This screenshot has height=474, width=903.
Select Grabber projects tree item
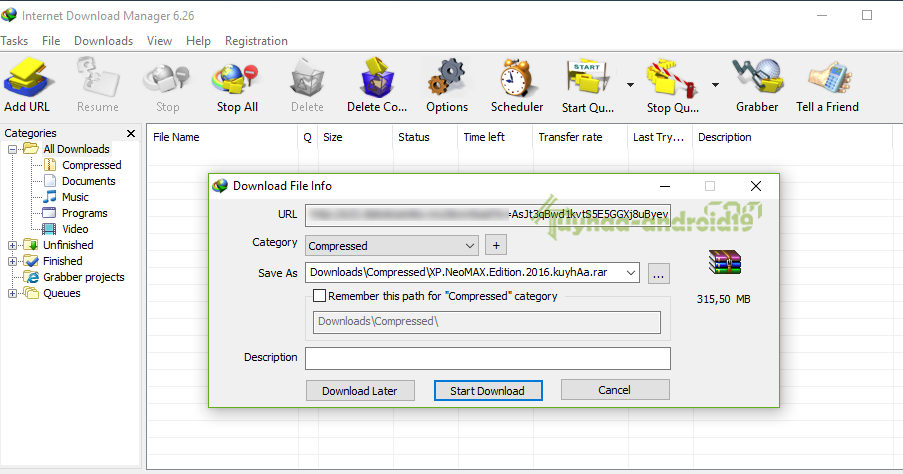click(84, 277)
